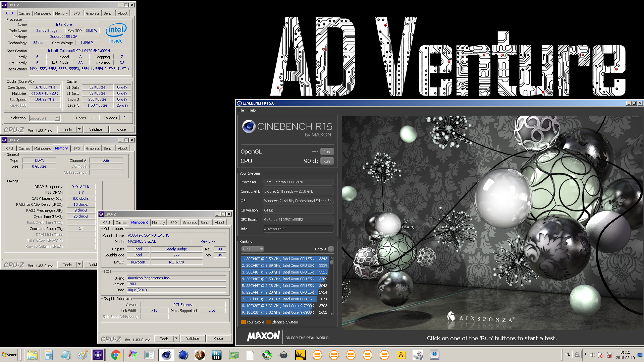Open Tools dropdown arrow in top CPU-Z window
The width and height of the screenshot is (644, 362).
[x=79, y=129]
